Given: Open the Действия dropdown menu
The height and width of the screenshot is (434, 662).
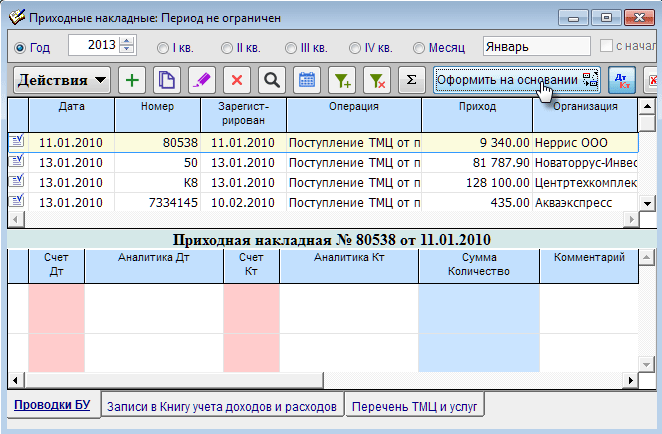Looking at the screenshot, I should pos(62,80).
